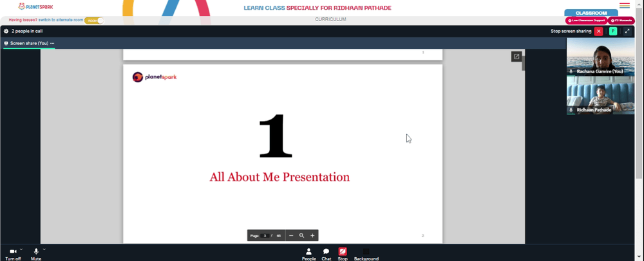This screenshot has width=644, height=261.
Task: Zoom in the PDF with plus icon
Action: pos(312,235)
